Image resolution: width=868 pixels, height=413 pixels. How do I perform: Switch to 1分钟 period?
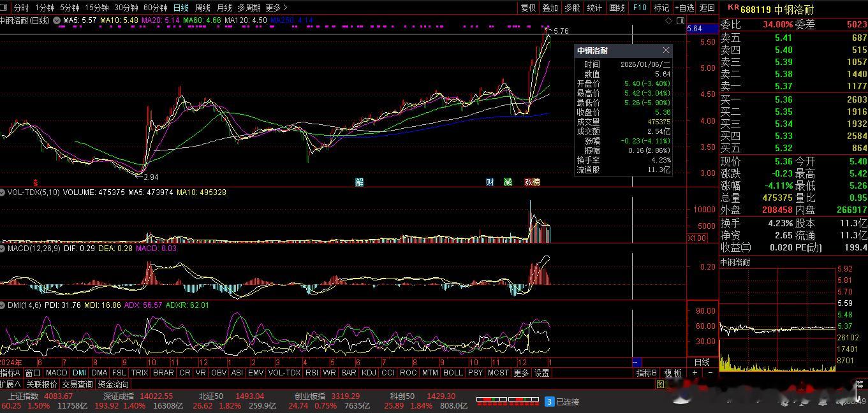point(45,8)
